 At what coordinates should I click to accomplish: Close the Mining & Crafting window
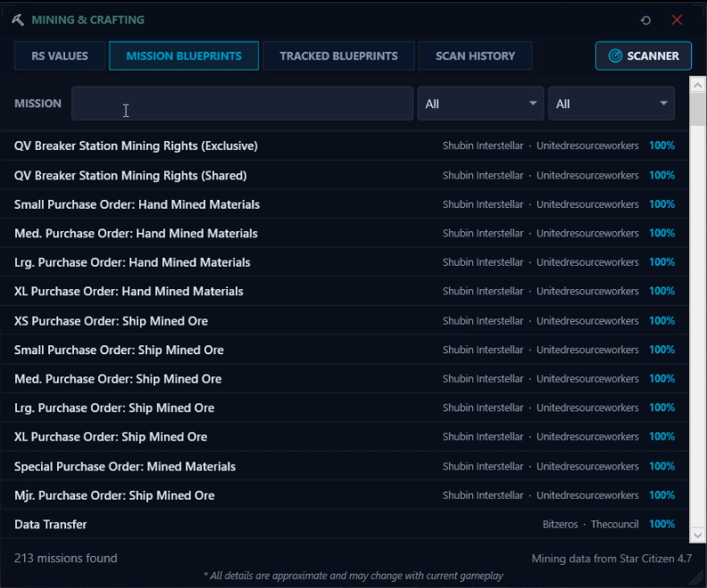(x=677, y=20)
